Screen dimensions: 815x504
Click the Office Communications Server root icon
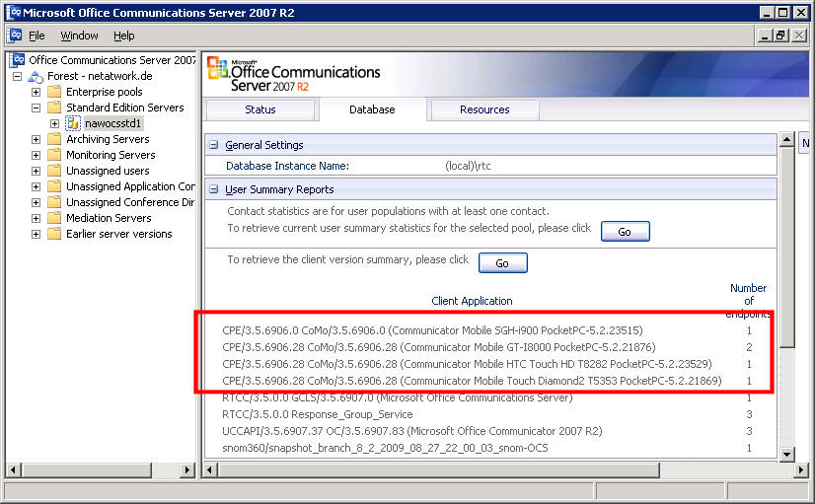(19, 60)
